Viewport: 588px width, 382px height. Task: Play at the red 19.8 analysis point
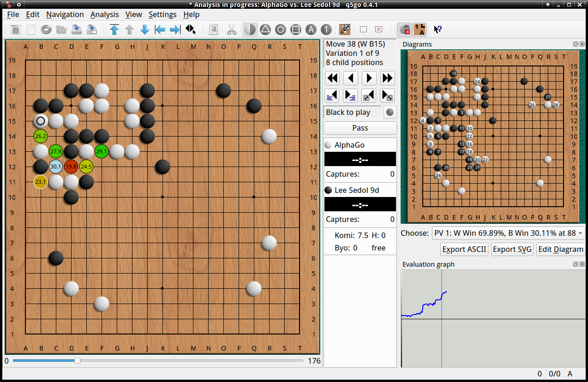[71, 167]
